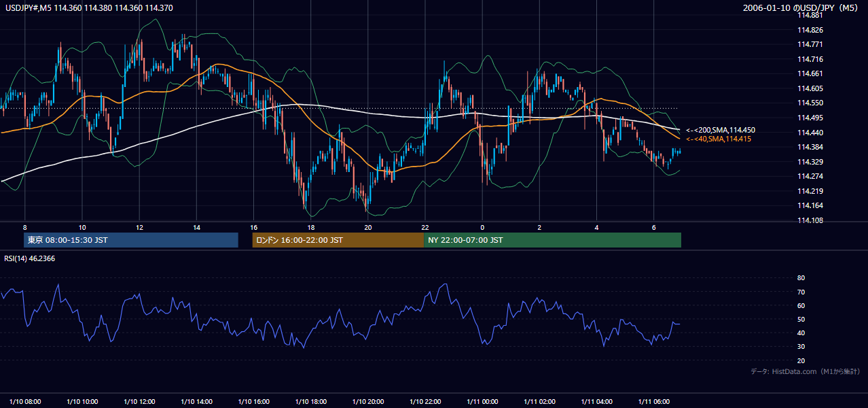Click the 1/10 14:00 date axis label
The image size is (868, 408).
(196, 402)
